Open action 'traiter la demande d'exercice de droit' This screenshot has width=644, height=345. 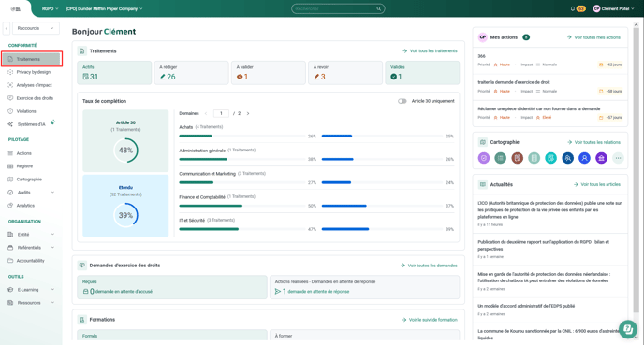click(x=550, y=87)
